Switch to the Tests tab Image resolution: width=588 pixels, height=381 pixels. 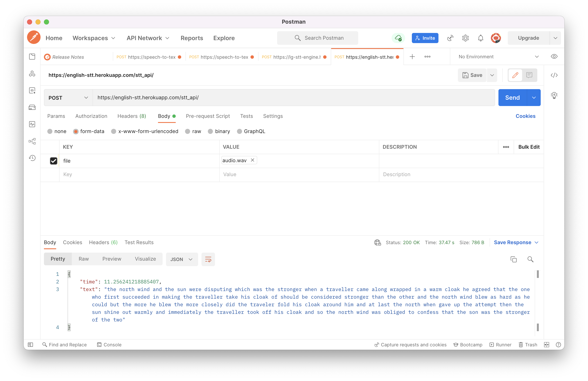246,116
